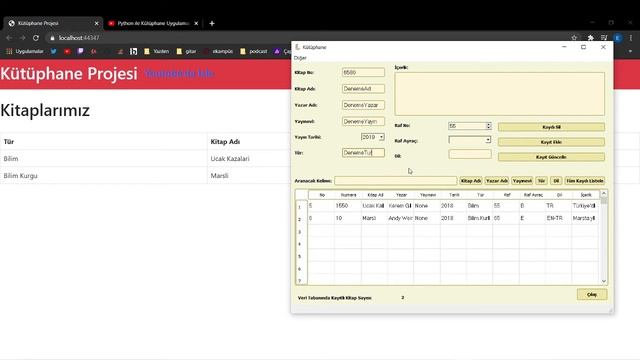640x360 pixels.
Task: Open the Diğer menu in Kütüphane window
Action: pyautogui.click(x=300, y=58)
